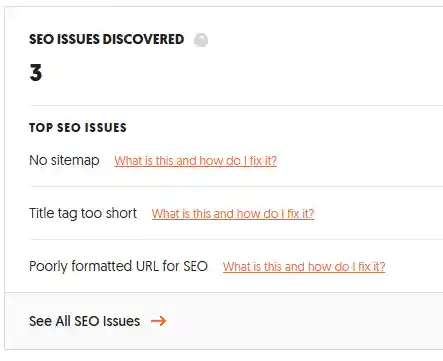Open the fix-it link for Title tag too short
The image size is (443, 361).
tap(233, 213)
